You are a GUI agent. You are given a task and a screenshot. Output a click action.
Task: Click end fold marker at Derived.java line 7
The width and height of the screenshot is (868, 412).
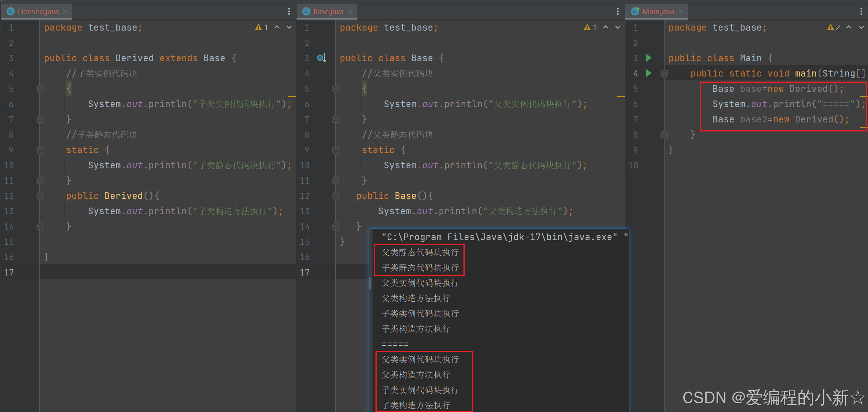40,119
